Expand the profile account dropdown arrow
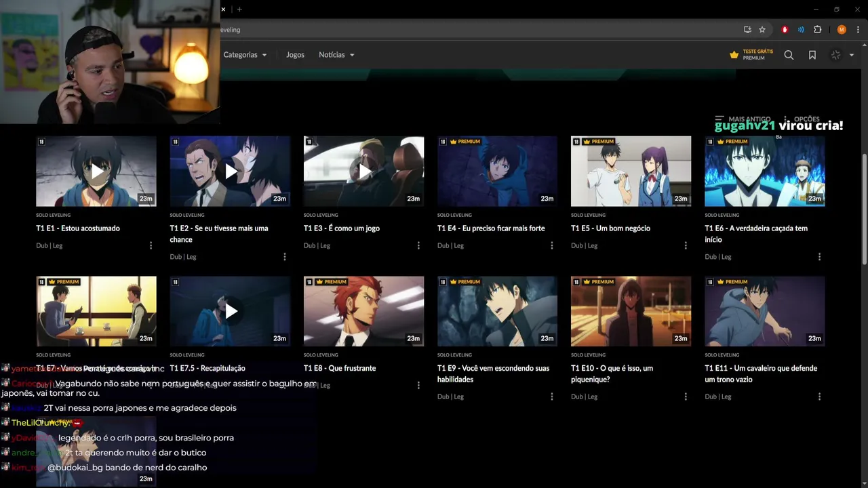This screenshot has width=868, height=488. (x=852, y=55)
